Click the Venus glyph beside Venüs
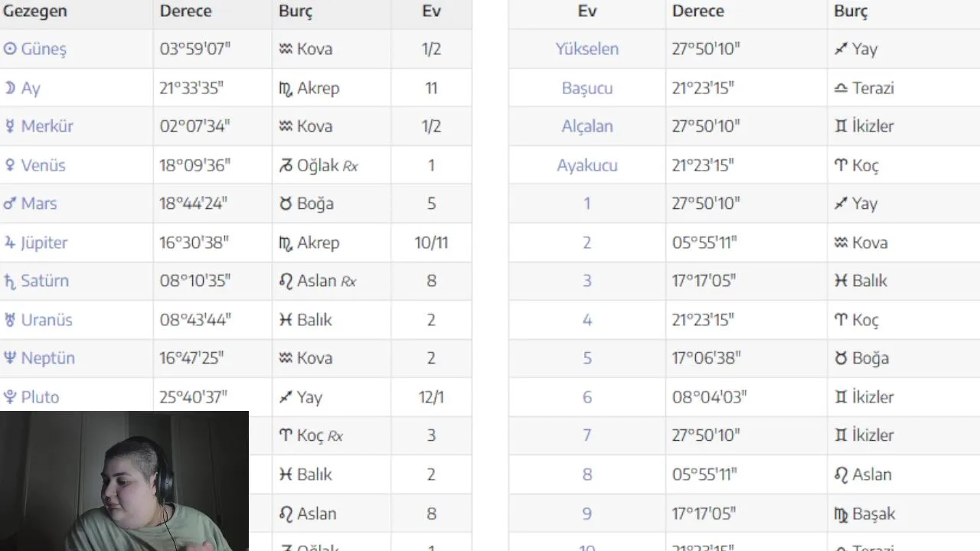This screenshot has width=980, height=551. tap(10, 165)
